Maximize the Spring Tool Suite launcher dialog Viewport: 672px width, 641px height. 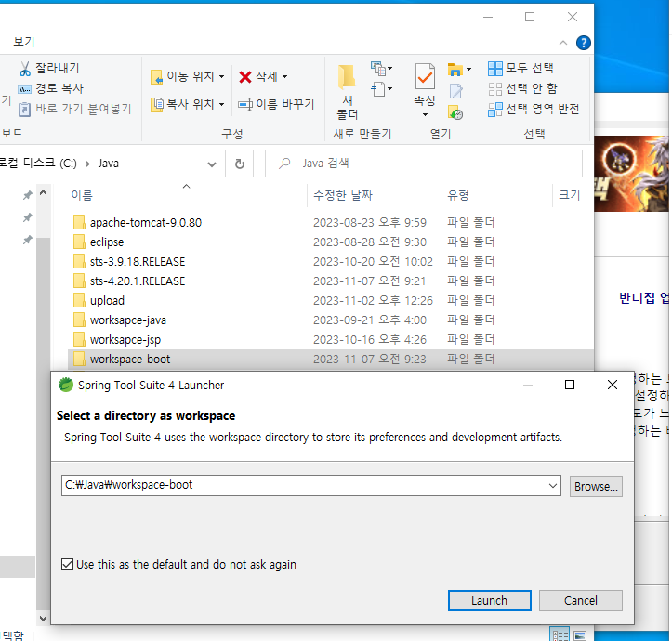point(570,385)
